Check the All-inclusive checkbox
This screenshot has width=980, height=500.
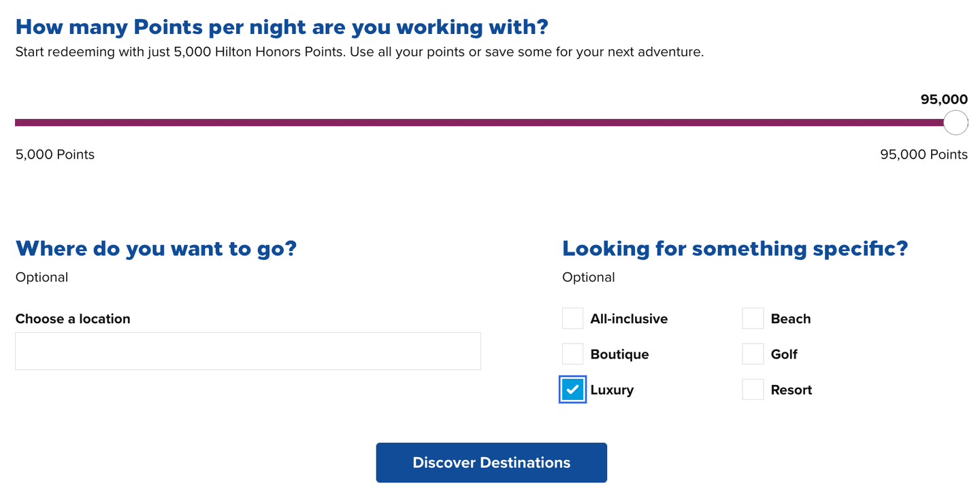pyautogui.click(x=572, y=318)
